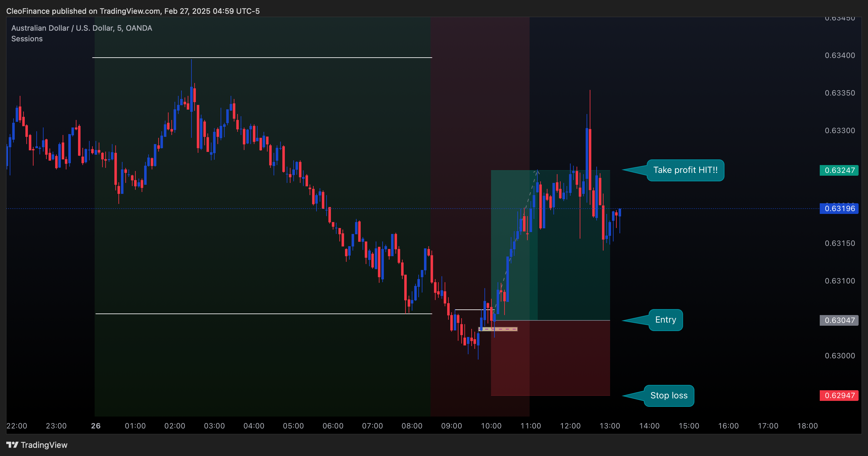The image size is (868, 456).
Task: Click the 02:00 time axis label
Action: [x=175, y=426]
